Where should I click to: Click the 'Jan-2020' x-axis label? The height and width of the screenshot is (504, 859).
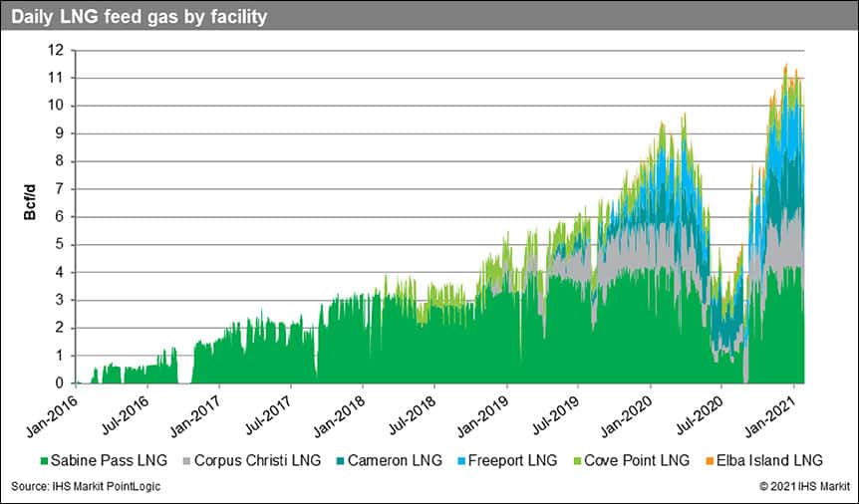tap(629, 415)
